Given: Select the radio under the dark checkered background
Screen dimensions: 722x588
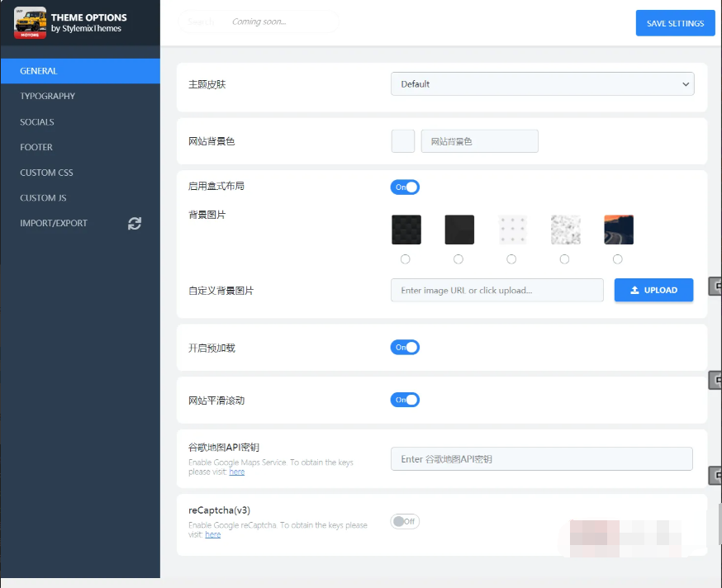Looking at the screenshot, I should click(406, 259).
